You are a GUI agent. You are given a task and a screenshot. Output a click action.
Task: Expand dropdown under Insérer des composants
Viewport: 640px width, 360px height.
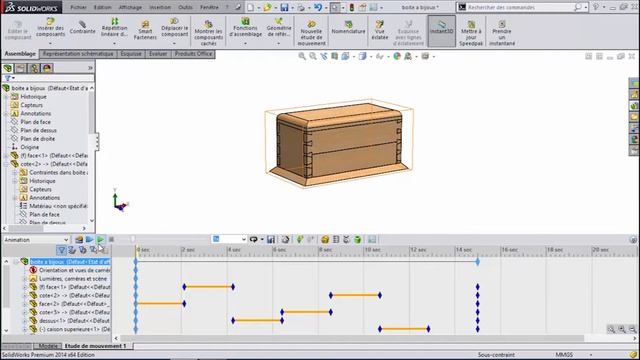[x=50, y=43]
